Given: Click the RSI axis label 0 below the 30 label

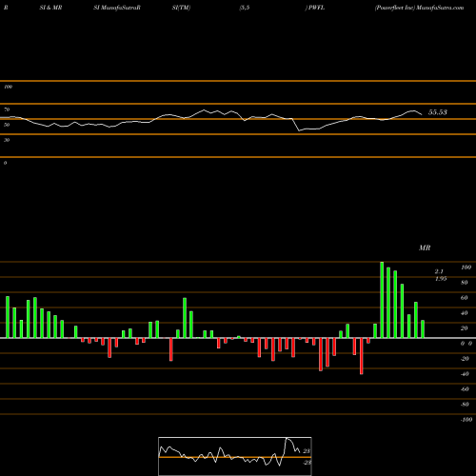Looking at the screenshot, I should tap(5, 163).
